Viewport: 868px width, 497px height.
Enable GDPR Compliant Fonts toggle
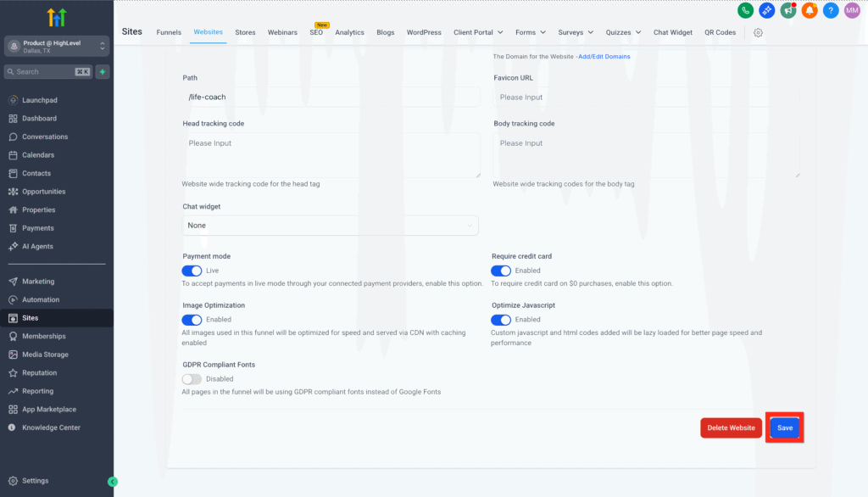click(192, 379)
